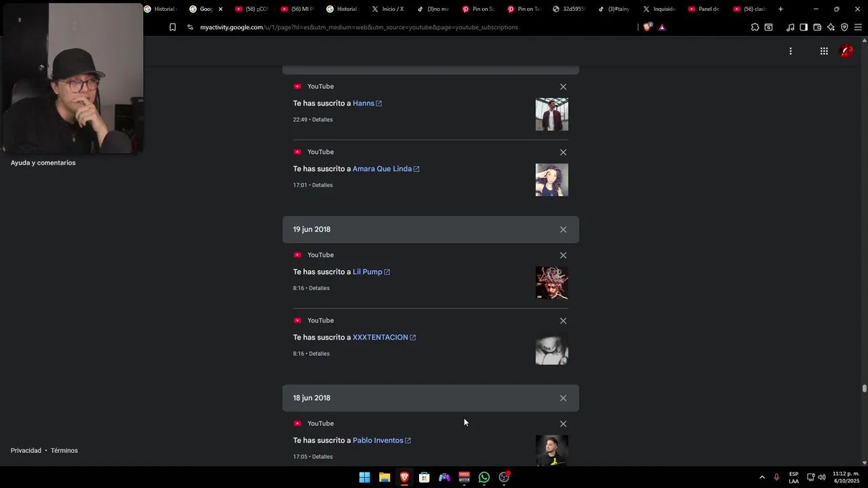
Task: Open the Brave Shields lion icon
Action: pos(647,27)
